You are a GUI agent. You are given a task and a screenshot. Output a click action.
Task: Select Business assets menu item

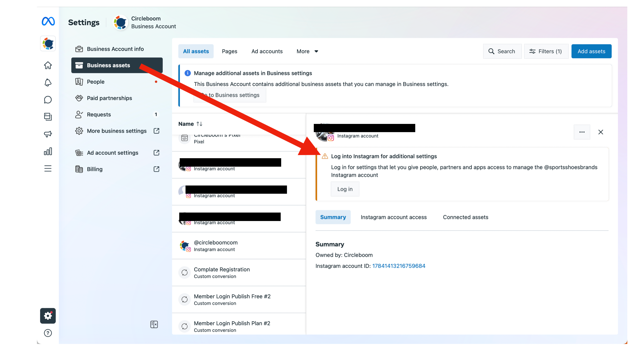[x=117, y=65]
